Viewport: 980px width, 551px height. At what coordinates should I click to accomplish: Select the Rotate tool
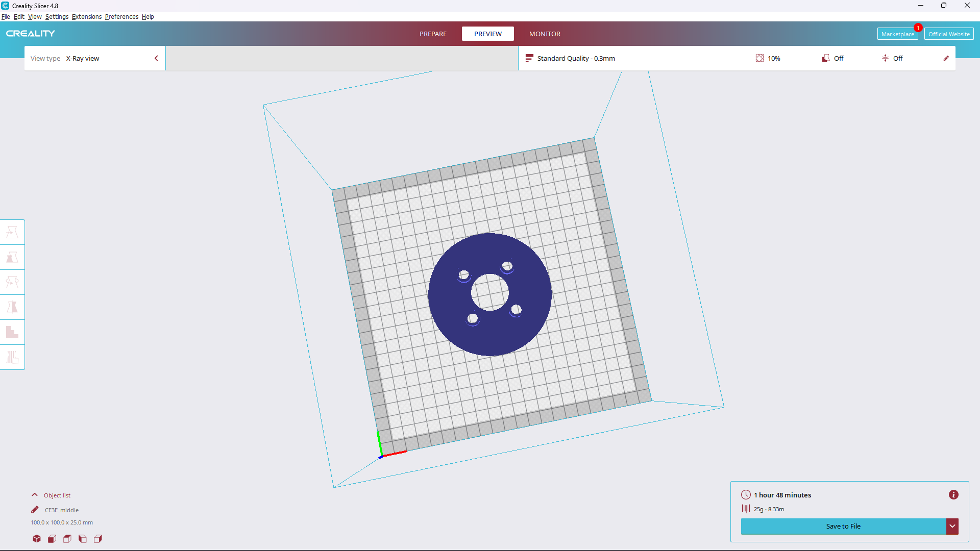(12, 282)
